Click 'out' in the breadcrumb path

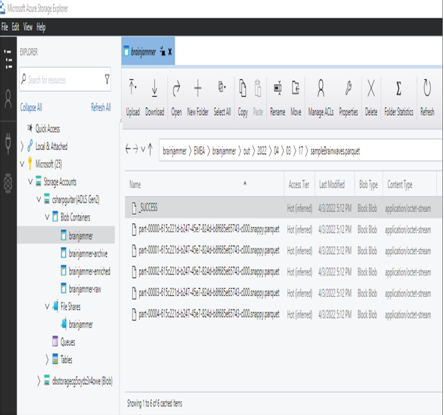pos(247,151)
